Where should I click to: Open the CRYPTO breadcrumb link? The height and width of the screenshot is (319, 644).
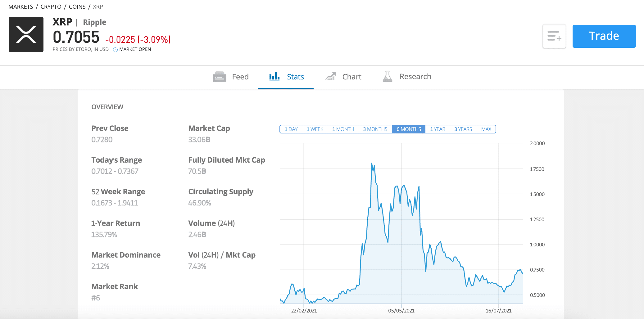pyautogui.click(x=50, y=7)
